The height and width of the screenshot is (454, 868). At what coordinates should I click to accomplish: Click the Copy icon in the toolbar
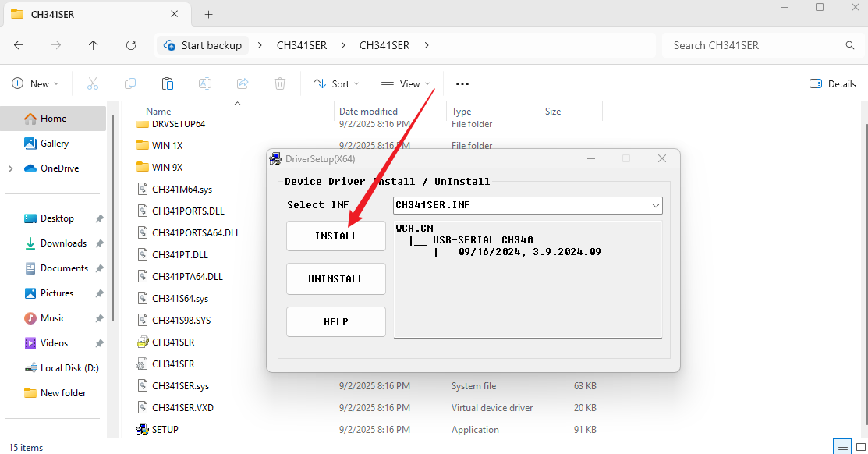(x=130, y=83)
